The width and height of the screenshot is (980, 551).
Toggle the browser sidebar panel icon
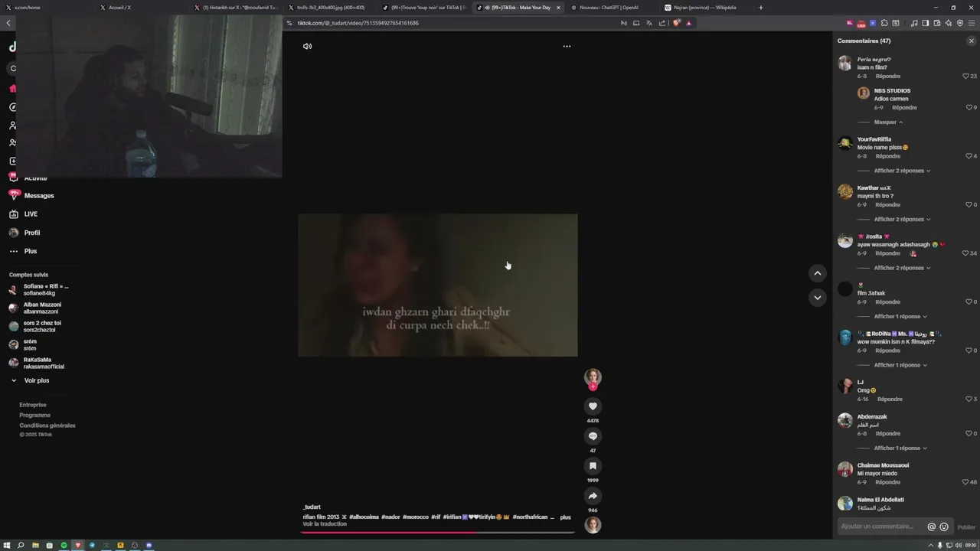pyautogui.click(x=926, y=23)
